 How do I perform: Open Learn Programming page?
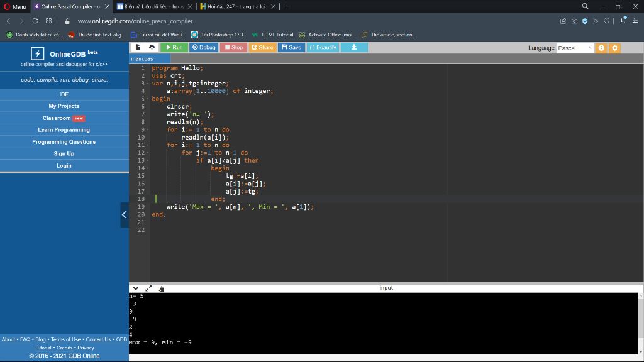tap(64, 129)
